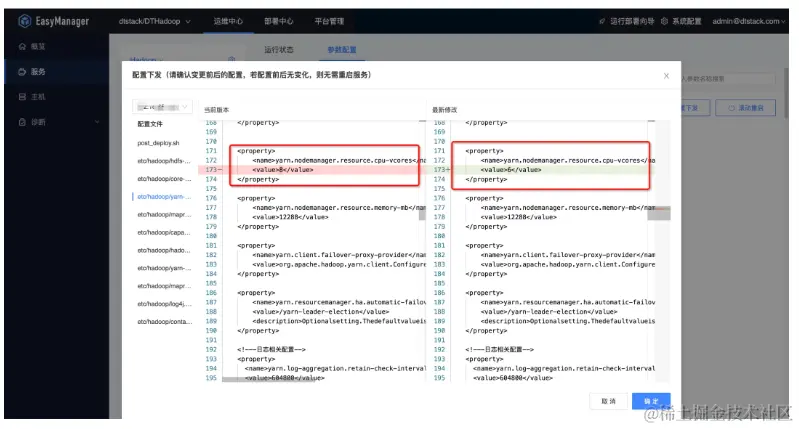Click the 确定 confirm button

coord(651,401)
